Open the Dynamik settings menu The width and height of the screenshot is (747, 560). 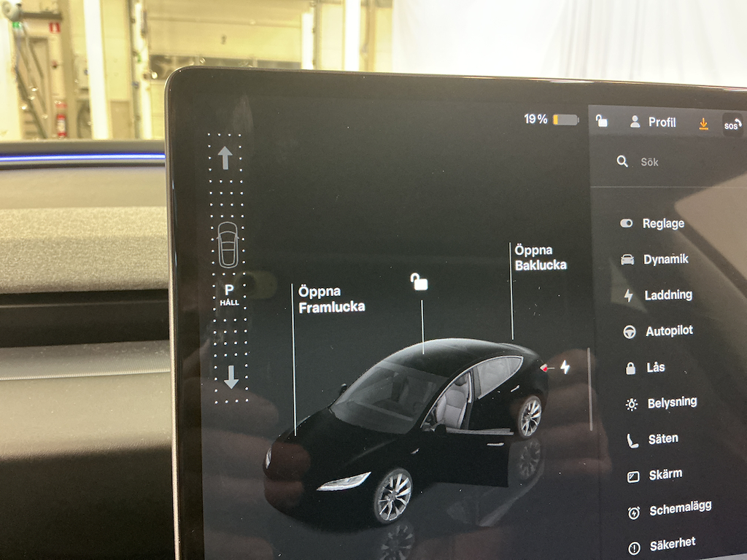coord(665,260)
